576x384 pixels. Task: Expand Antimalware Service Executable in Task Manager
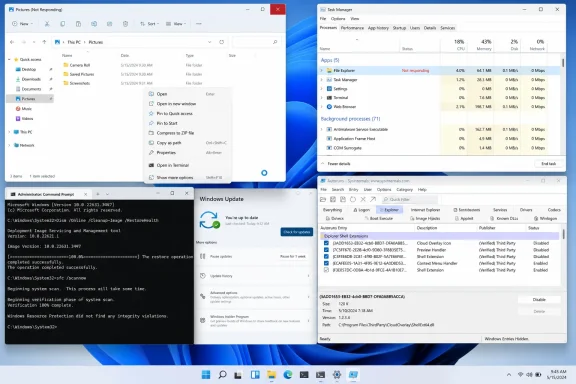[x=322, y=129]
